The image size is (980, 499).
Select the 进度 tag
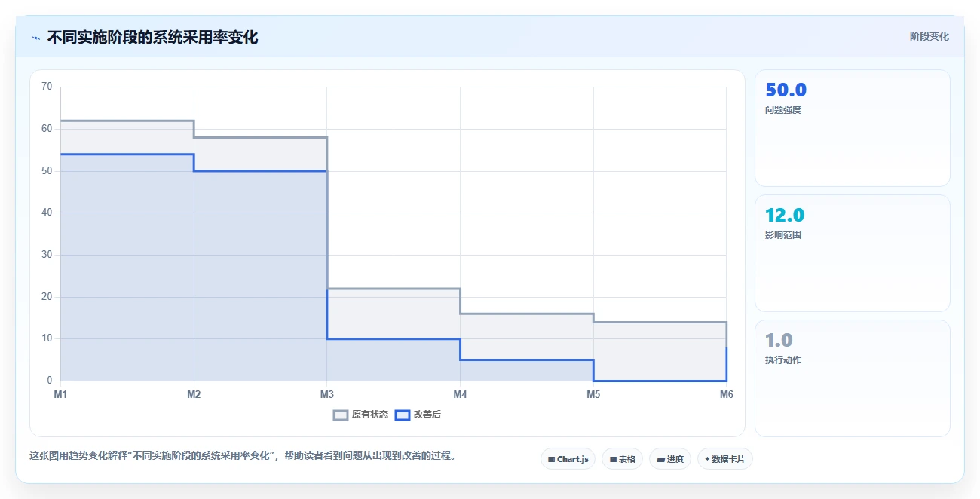pyautogui.click(x=670, y=459)
